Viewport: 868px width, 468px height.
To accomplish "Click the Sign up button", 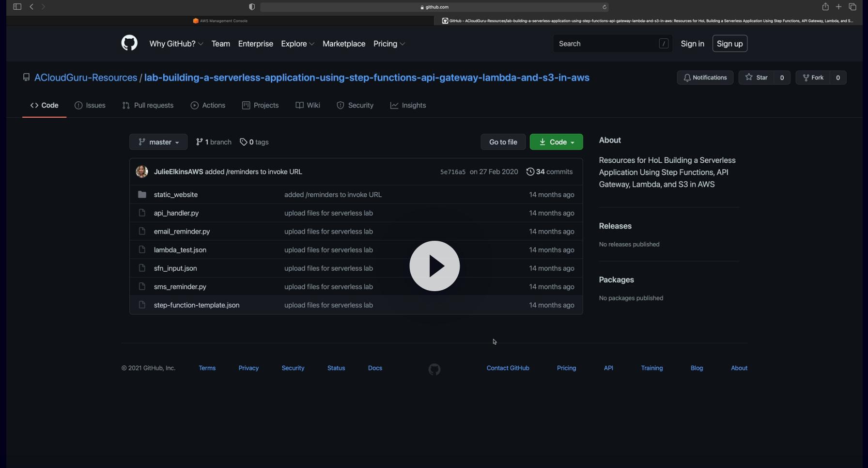I will [x=730, y=44].
